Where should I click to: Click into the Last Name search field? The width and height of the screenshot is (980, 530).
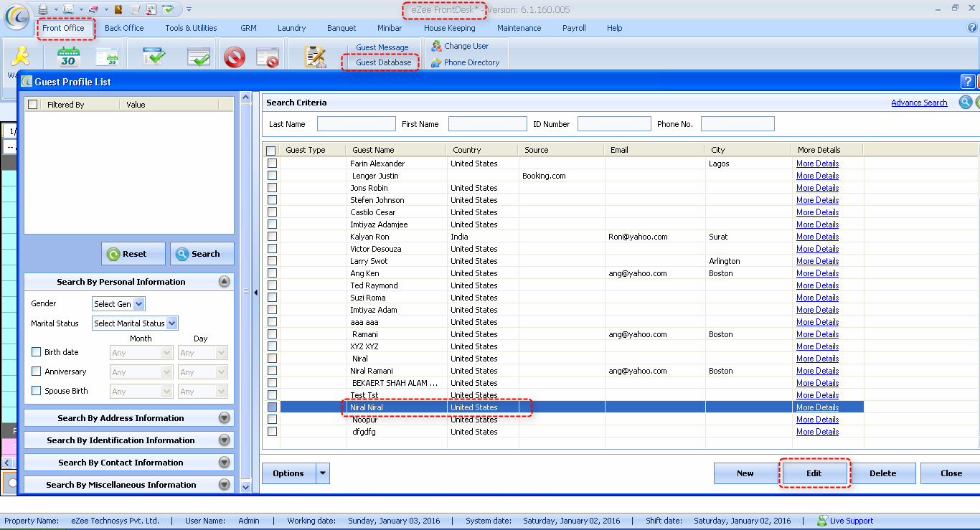click(x=357, y=124)
